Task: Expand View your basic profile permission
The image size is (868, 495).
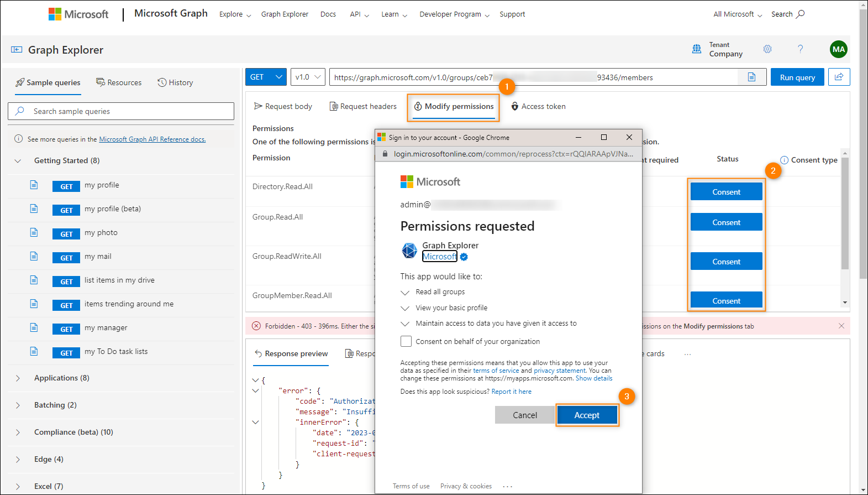Action: 405,308
